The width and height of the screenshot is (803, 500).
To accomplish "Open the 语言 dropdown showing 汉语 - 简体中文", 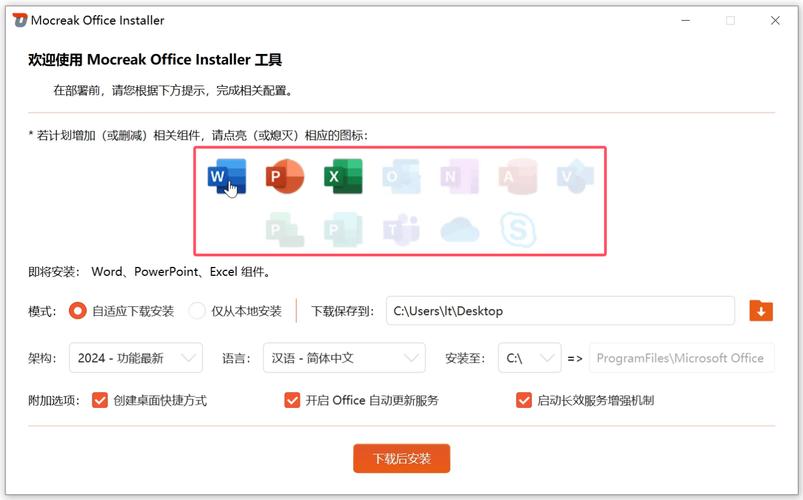I will [344, 358].
